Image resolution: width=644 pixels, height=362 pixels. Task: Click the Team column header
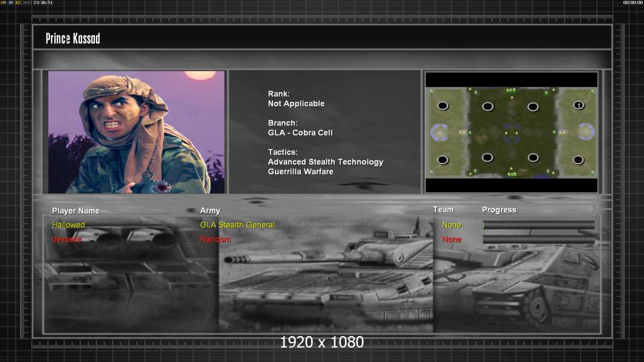coord(443,209)
